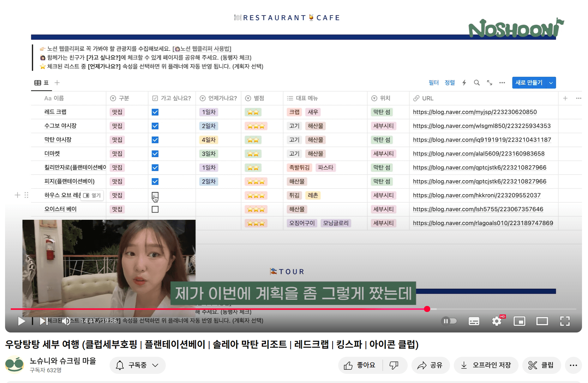Open miniplayer mode in the video player
This screenshot has height=383, width=588.
tap(519, 321)
